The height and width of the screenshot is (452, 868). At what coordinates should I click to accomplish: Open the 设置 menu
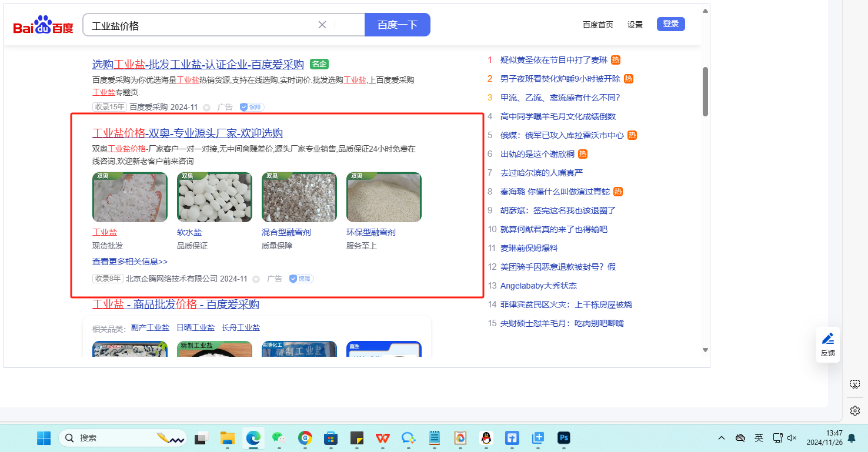tap(635, 25)
